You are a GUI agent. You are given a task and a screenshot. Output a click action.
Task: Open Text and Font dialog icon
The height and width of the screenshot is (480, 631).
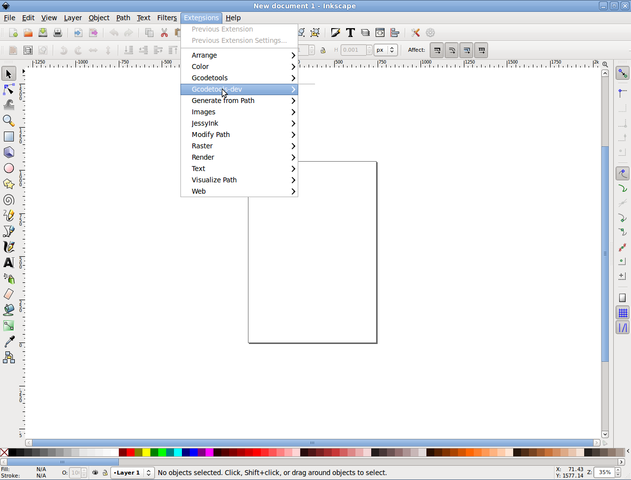click(350, 33)
